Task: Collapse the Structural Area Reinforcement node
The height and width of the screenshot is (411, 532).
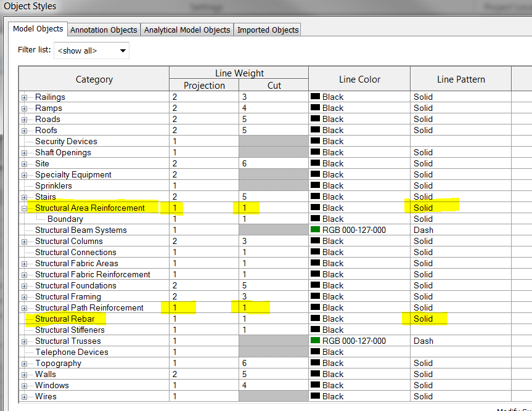Action: click(25, 208)
